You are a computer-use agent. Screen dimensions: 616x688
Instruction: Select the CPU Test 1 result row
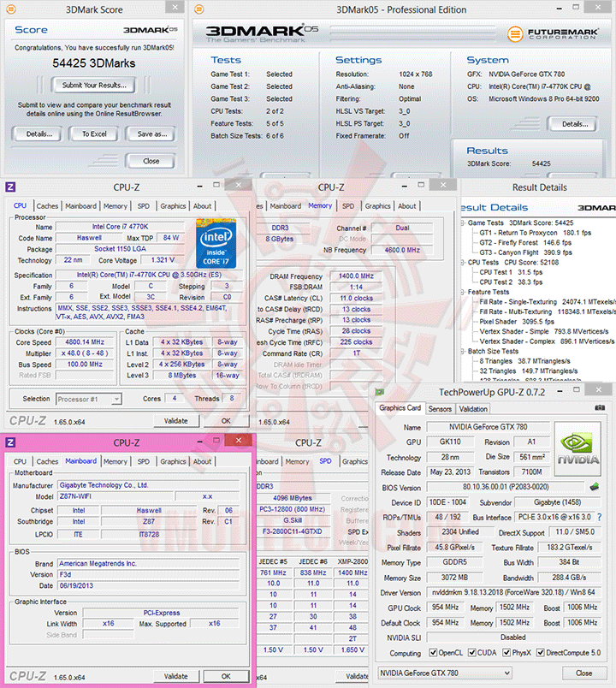click(511, 272)
